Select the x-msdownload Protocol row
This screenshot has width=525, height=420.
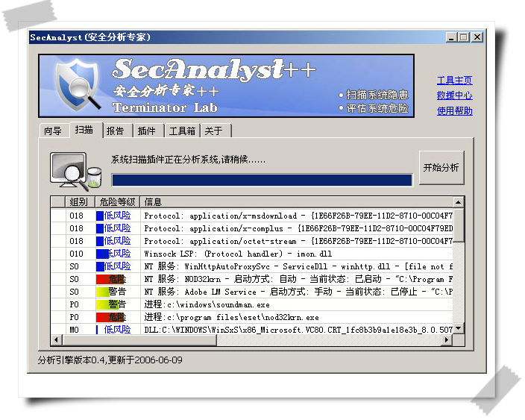(x=252, y=216)
